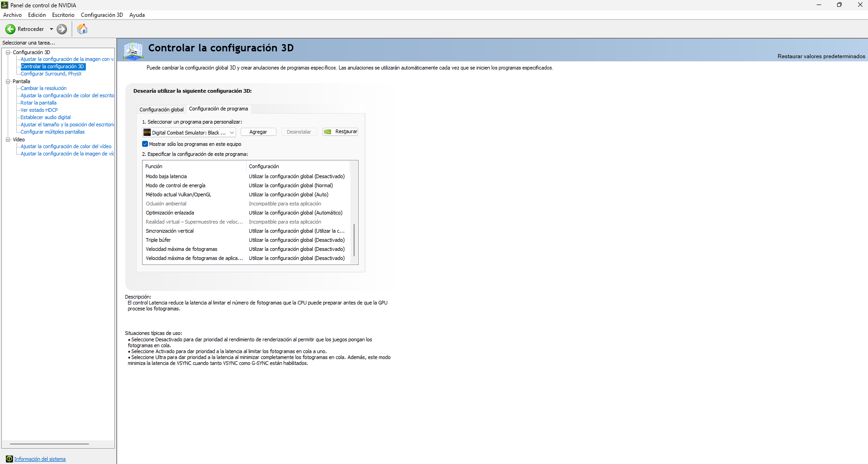This screenshot has height=464, width=868.
Task: Open the Configuración 3D menu
Action: point(102,15)
